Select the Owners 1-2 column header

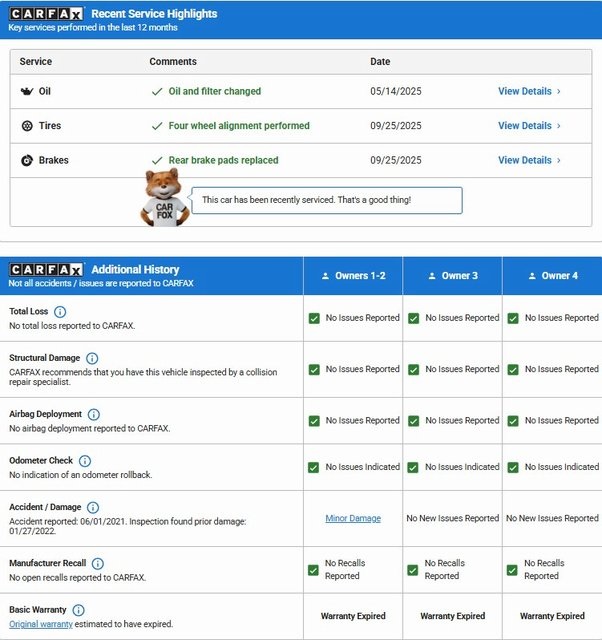point(353,276)
